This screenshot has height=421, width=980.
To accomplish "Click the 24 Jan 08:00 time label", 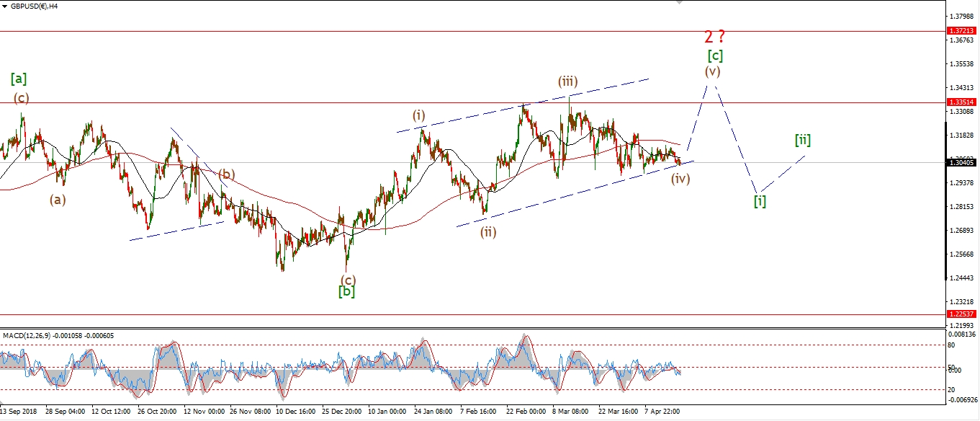I will 433,413.
